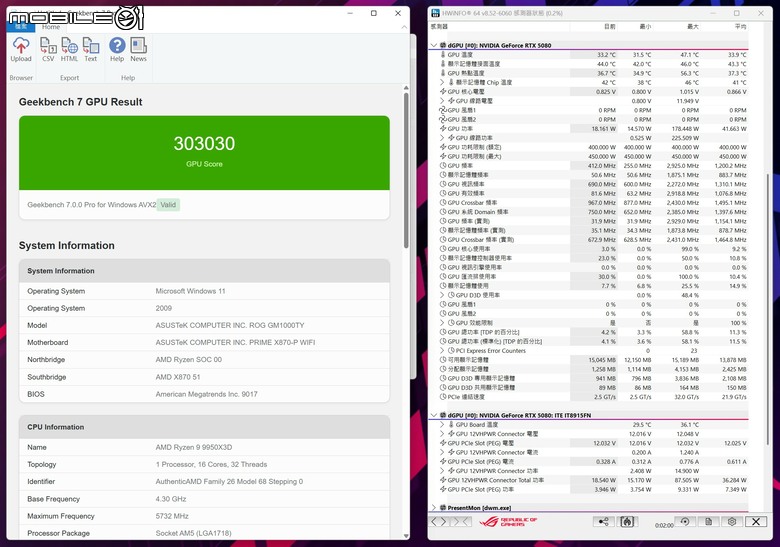780x547 pixels.
Task: Click the clock icon of GPU Crossbar 頻率 row
Action: point(443,203)
